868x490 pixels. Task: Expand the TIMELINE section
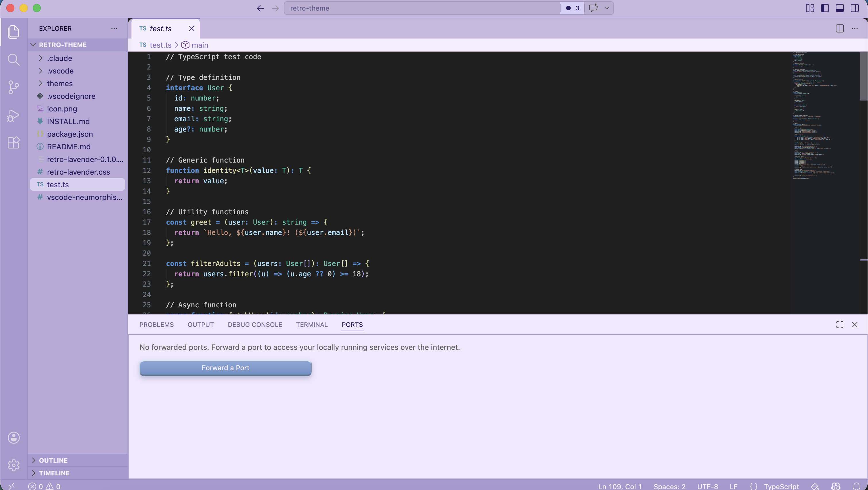click(x=54, y=473)
